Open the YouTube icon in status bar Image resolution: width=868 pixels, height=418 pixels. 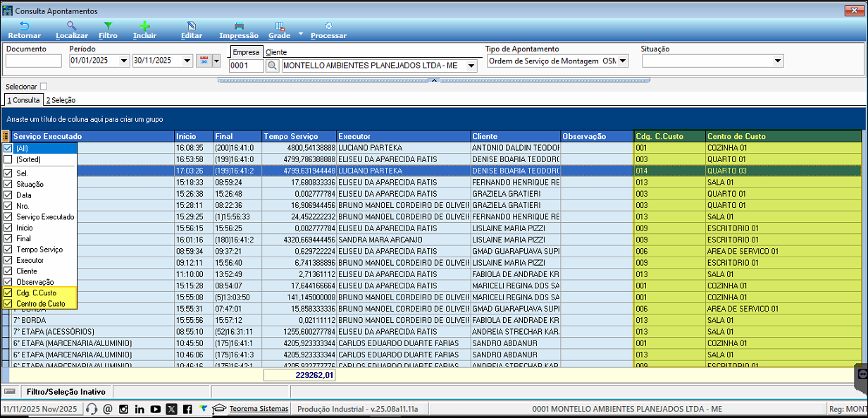coord(155,409)
